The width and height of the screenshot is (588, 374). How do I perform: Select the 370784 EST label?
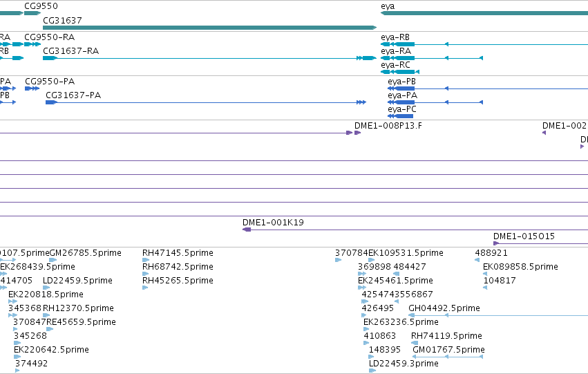352,253
